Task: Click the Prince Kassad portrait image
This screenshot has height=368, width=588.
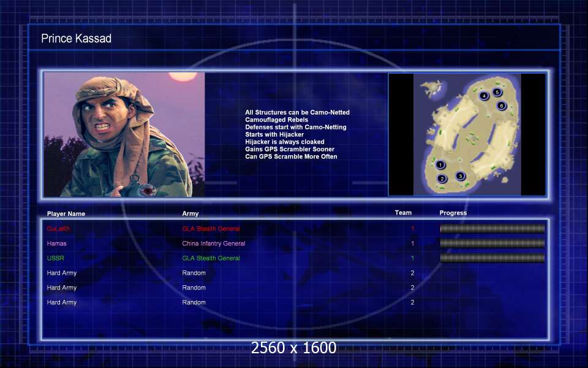Action: point(124,134)
